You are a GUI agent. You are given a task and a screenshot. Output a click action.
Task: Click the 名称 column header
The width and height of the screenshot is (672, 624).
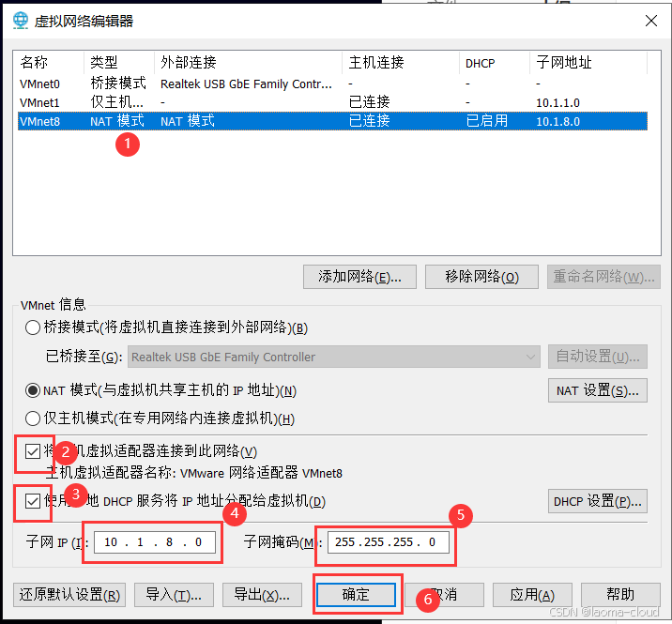point(49,63)
